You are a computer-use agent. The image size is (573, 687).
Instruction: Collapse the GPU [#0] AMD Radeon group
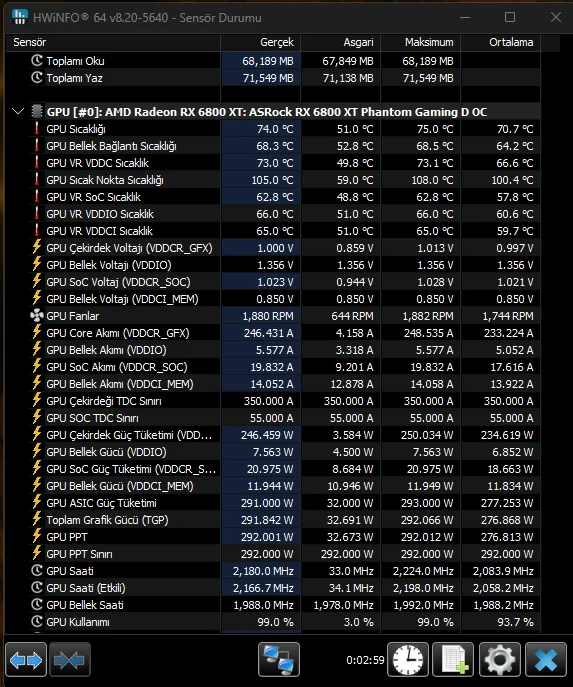(x=18, y=111)
